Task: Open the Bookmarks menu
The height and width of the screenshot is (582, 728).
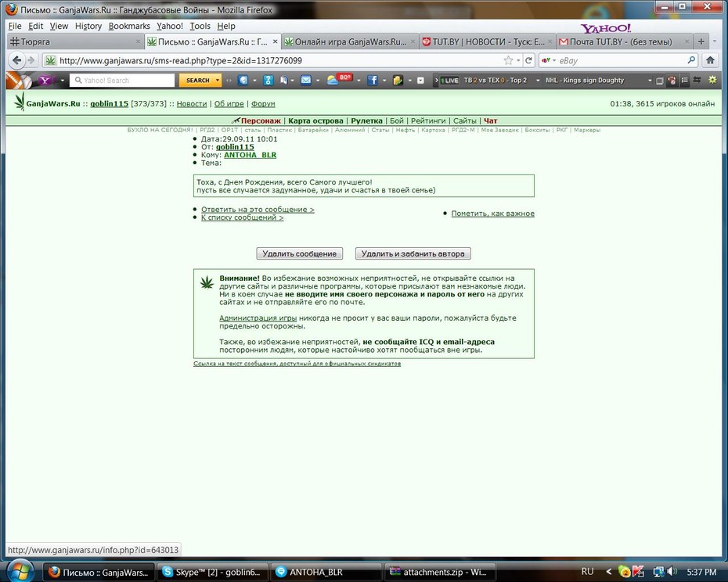Action: (129, 26)
